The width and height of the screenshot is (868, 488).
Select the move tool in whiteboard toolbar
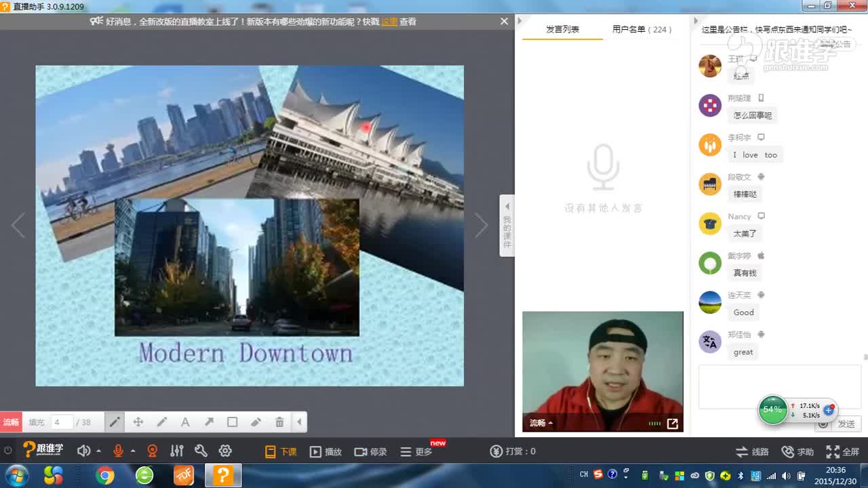coord(138,422)
